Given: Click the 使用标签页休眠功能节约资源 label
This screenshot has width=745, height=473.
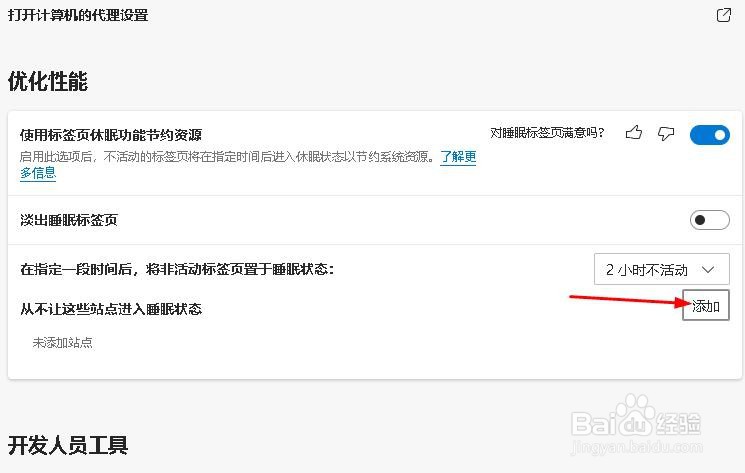Looking at the screenshot, I should coord(111,135).
